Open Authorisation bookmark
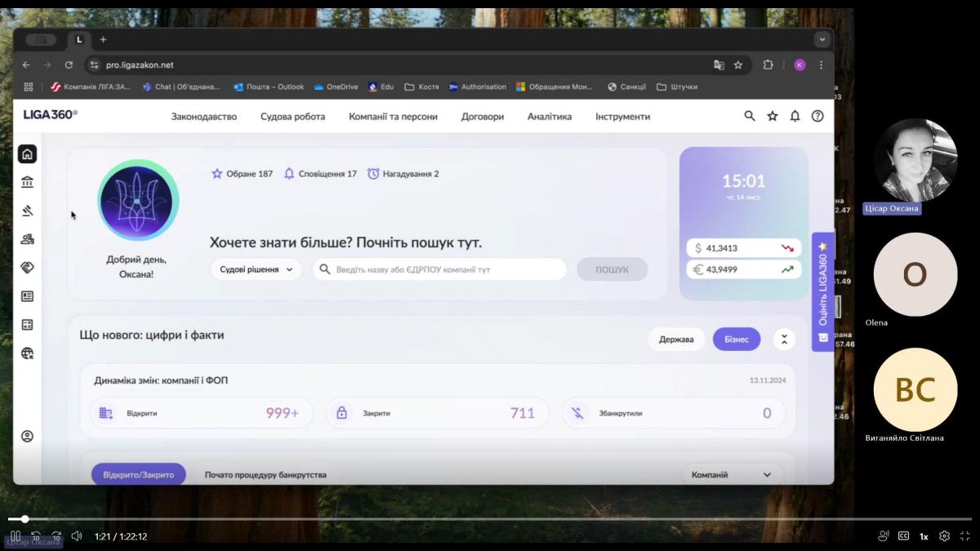The image size is (980, 551). coord(478,87)
